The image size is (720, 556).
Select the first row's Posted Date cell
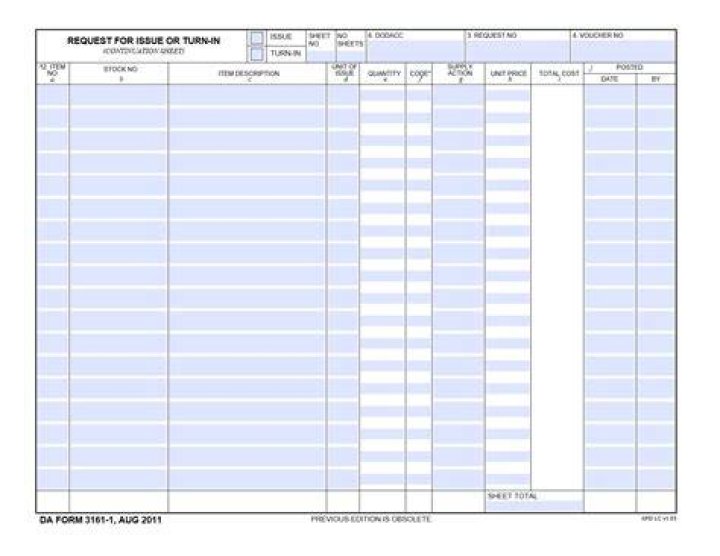(x=610, y=95)
